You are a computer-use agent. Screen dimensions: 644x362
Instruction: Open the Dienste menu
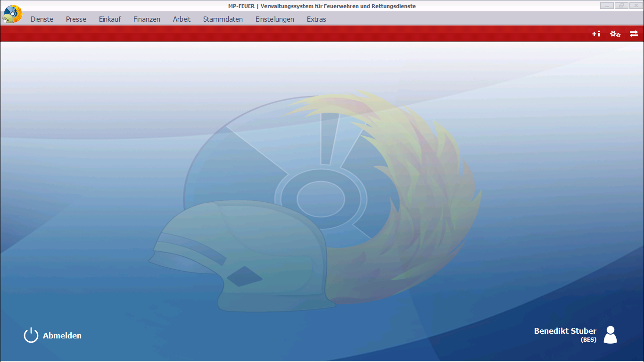42,19
